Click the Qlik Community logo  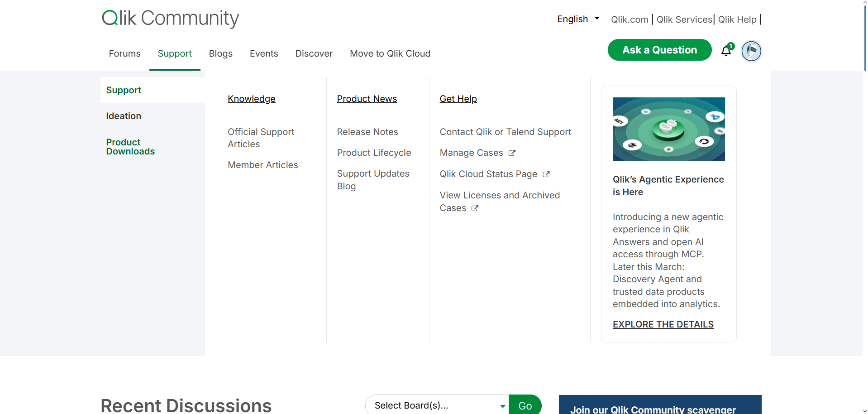point(170,18)
